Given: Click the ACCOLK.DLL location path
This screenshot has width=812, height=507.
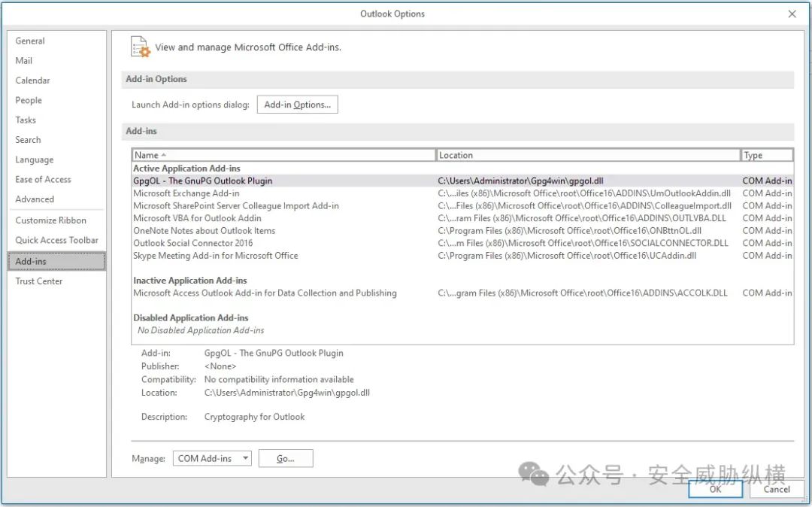Looking at the screenshot, I should click(583, 293).
